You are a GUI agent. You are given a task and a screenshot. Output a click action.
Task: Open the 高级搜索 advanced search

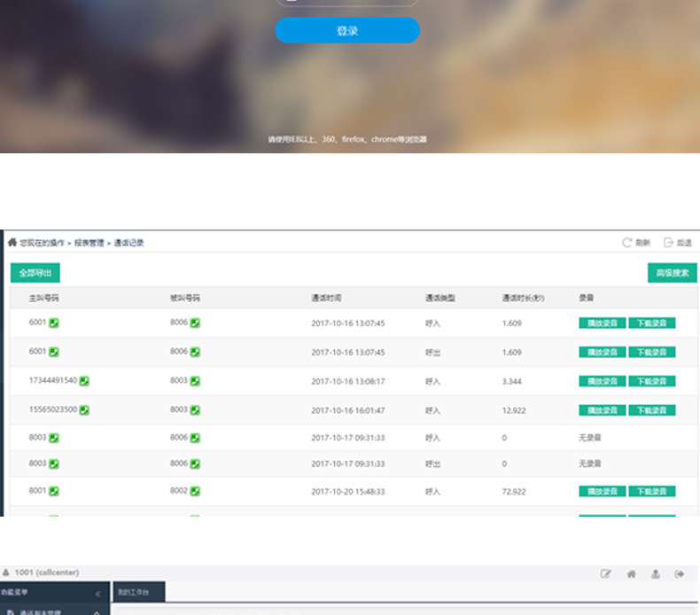pos(672,273)
